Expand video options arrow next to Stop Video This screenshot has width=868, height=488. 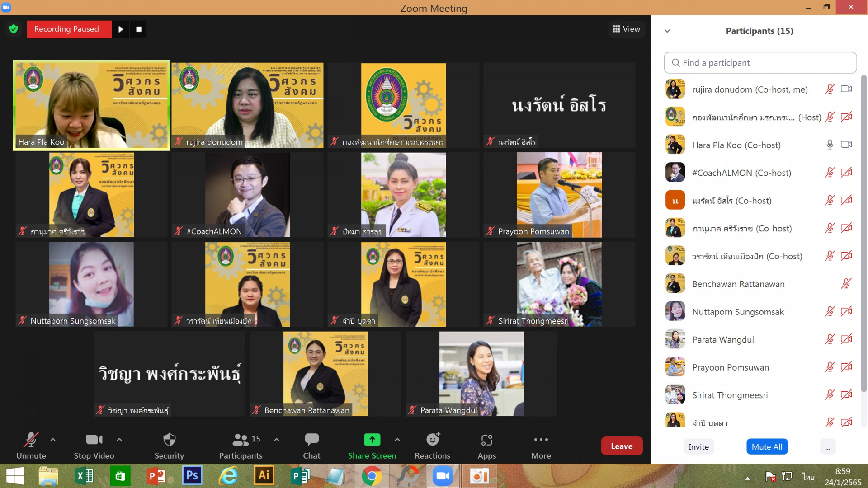click(119, 439)
